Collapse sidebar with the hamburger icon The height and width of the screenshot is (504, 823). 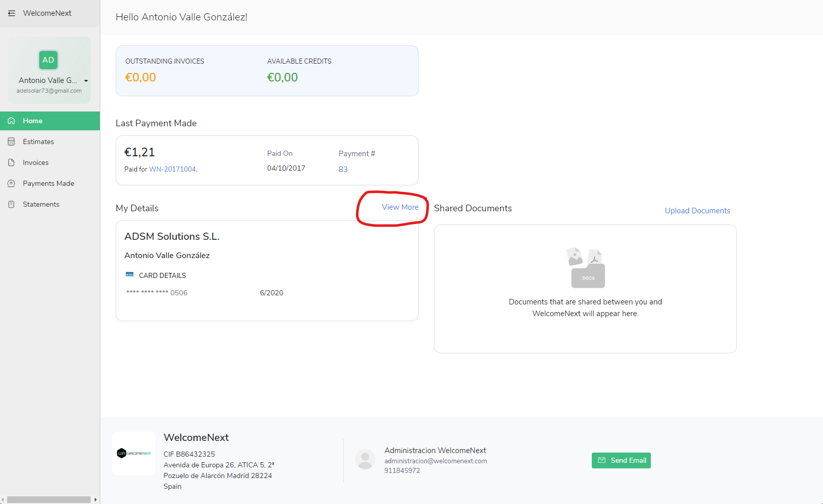12,13
